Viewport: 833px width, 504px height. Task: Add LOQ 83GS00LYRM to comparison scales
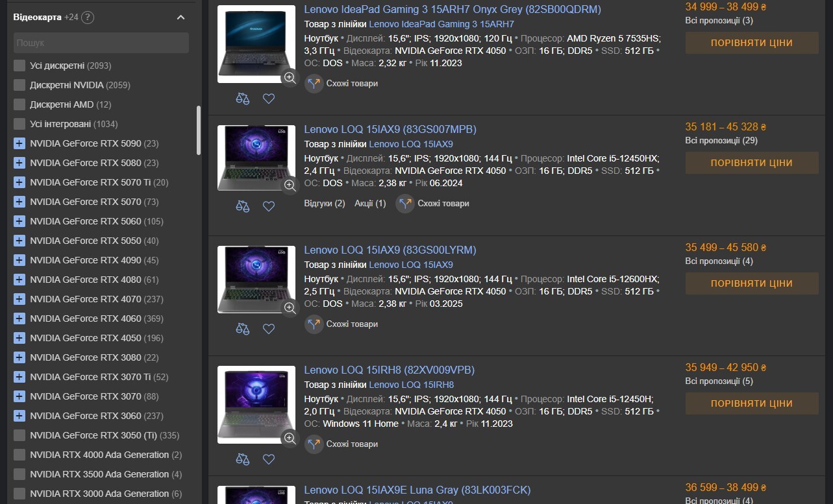pyautogui.click(x=243, y=329)
